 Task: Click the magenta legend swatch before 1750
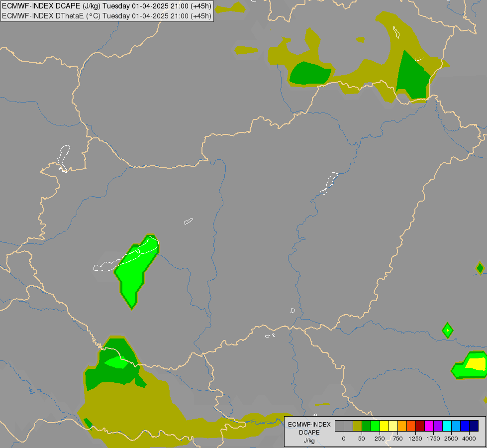429,426
